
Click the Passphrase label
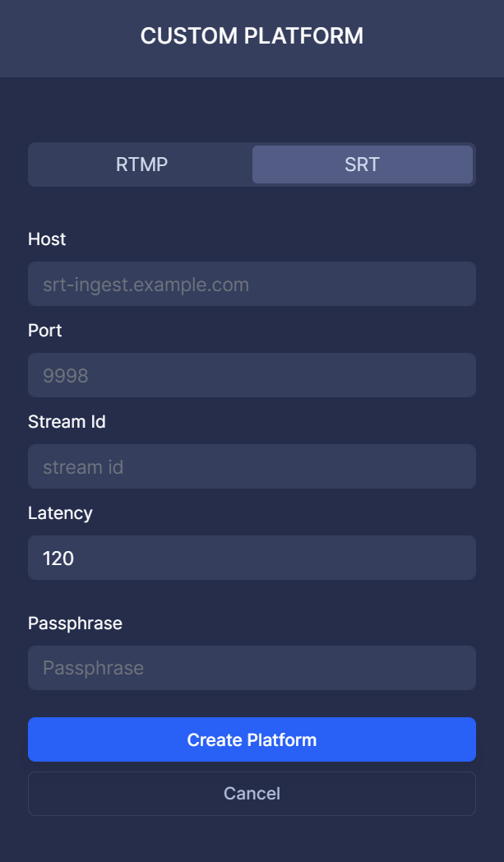(75, 623)
